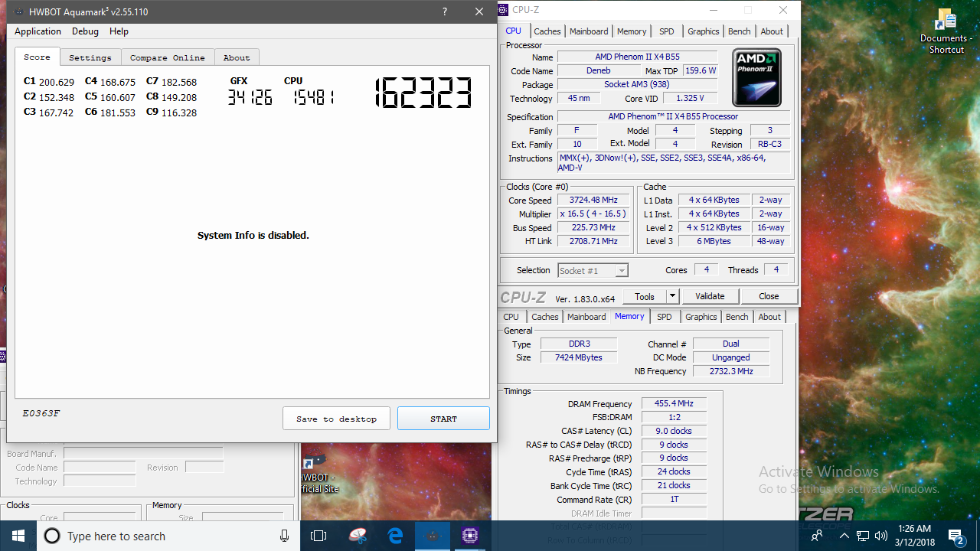Image resolution: width=980 pixels, height=551 pixels.
Task: Open the Help menu in Aquamark
Action: pos(119,31)
